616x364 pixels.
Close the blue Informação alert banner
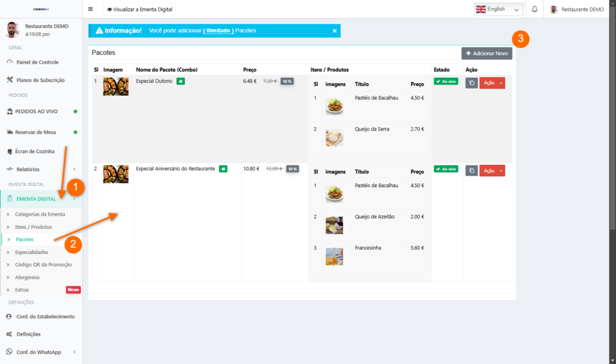[334, 31]
